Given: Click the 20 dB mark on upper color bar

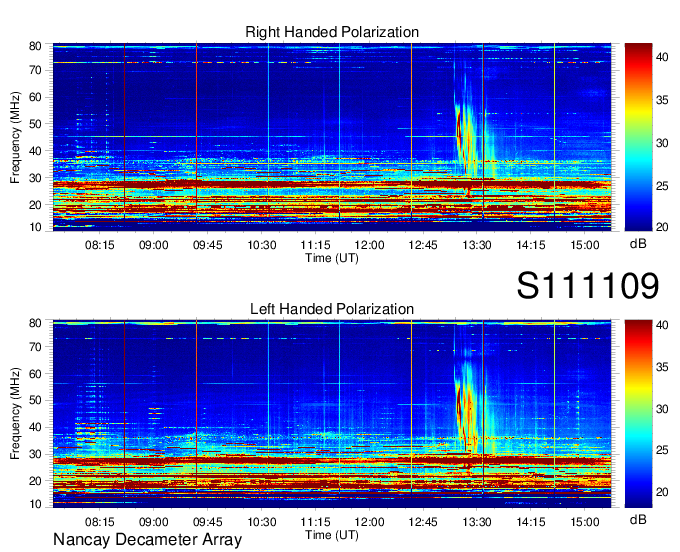Looking at the screenshot, I should [662, 227].
